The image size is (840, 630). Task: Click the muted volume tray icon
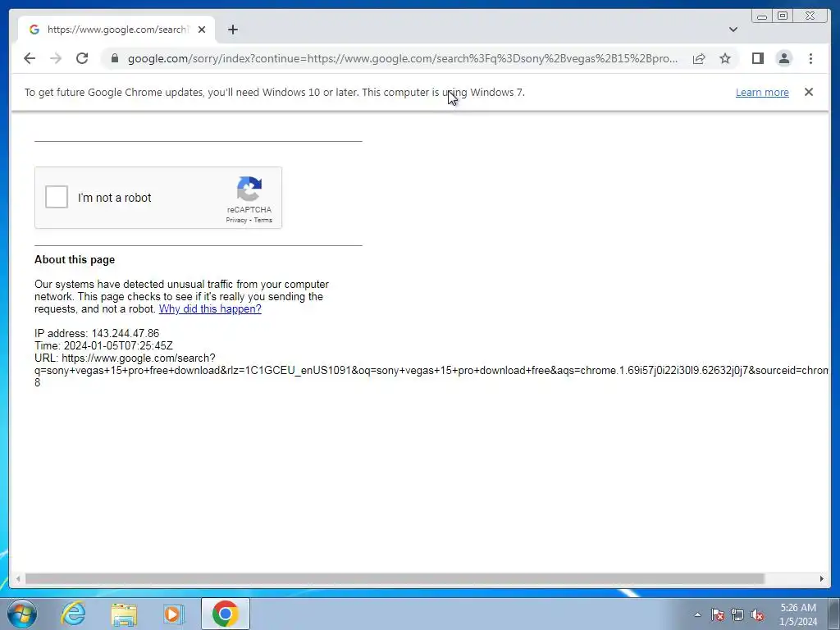pos(757,614)
